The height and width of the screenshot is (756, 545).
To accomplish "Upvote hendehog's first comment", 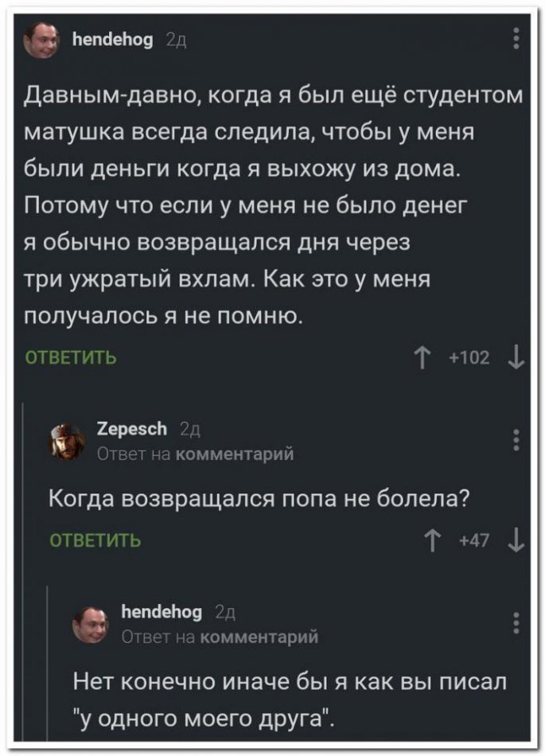I will point(420,357).
